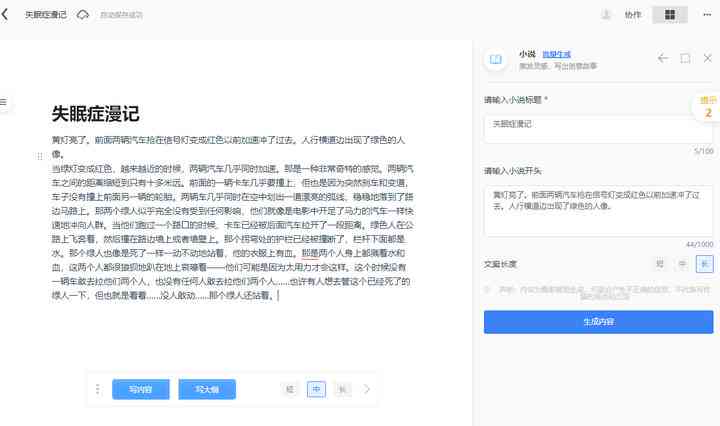Image resolution: width=720 pixels, height=426 pixels.
Task: Close the 小说 side panel
Action: (708, 58)
